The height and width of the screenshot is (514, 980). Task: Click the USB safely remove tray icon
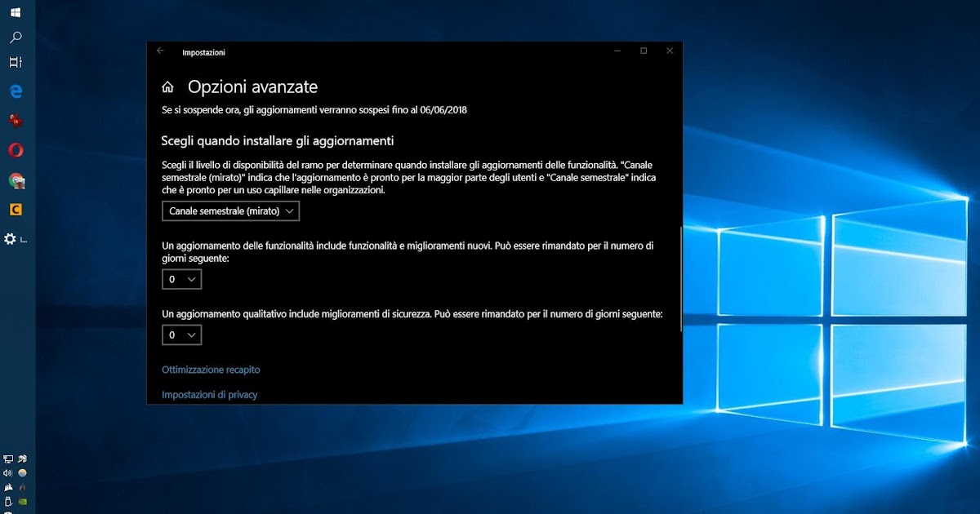coord(8,501)
